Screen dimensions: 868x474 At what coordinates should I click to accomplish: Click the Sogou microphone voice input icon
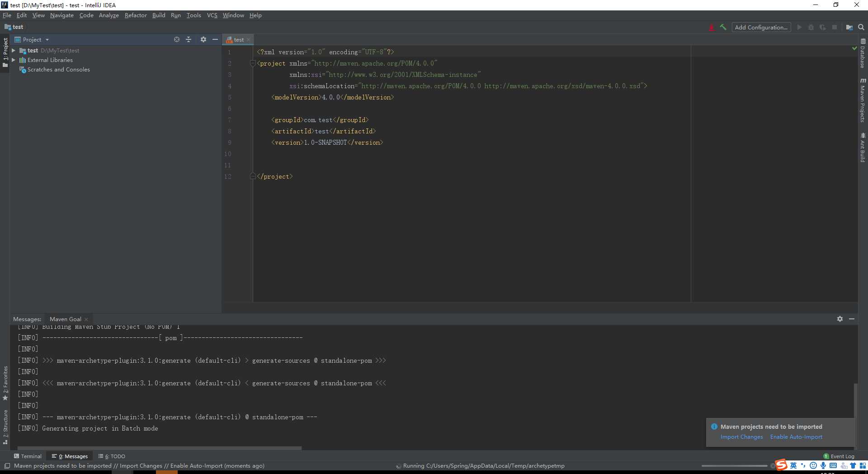pos(823,465)
